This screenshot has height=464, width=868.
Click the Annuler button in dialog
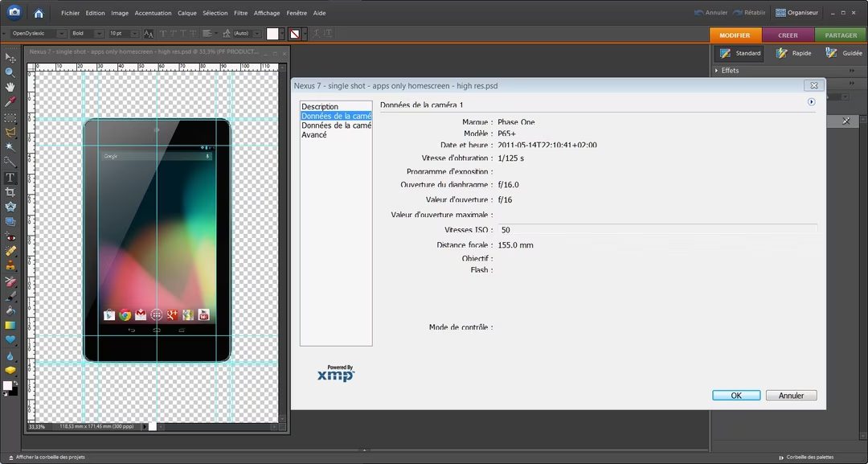tap(791, 396)
